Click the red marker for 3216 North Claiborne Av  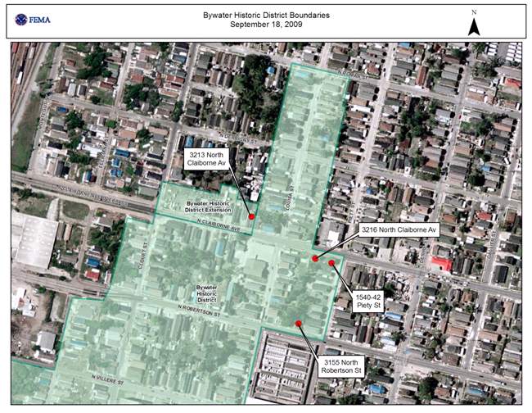tap(315, 259)
